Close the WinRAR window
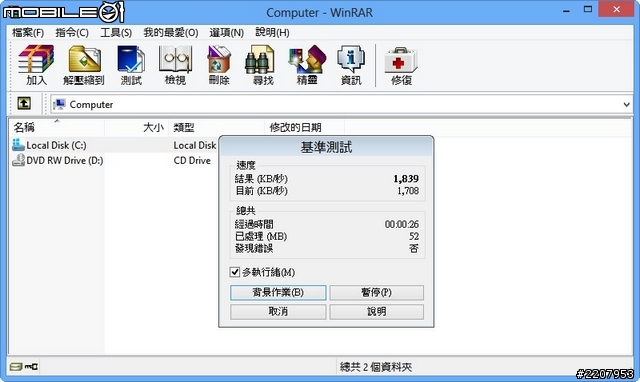The image size is (640, 382). point(616,9)
